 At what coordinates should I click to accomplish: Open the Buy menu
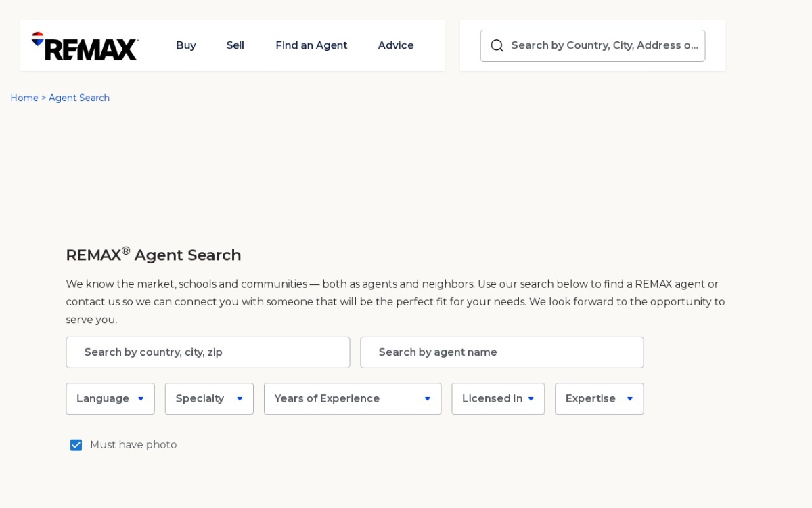pos(186,45)
